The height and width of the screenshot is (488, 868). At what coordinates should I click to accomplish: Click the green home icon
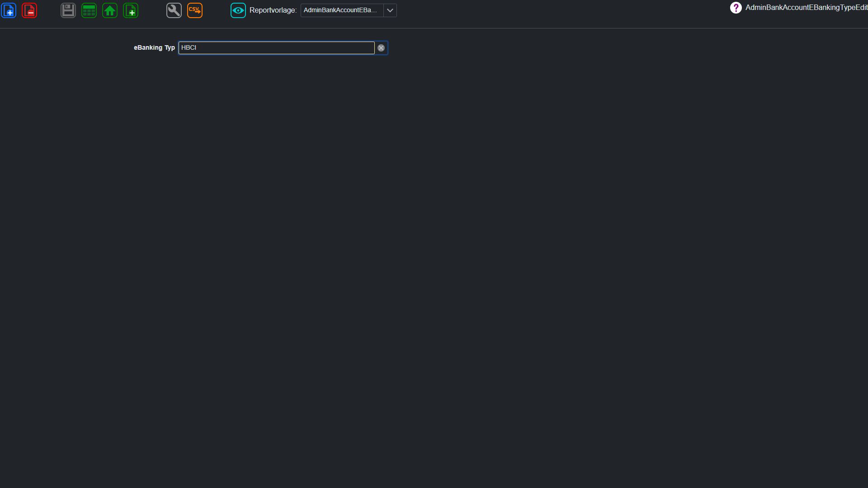click(110, 10)
